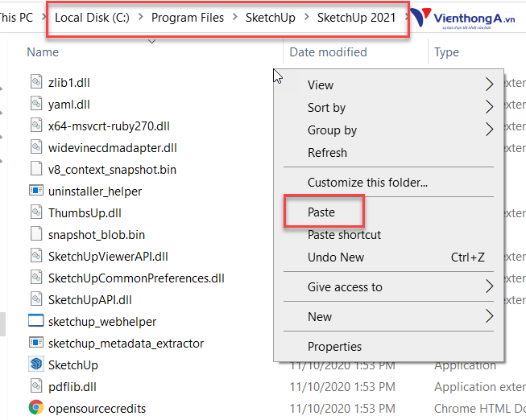Select uninstaller_helper application icon
The width and height of the screenshot is (526, 420).
point(36,191)
